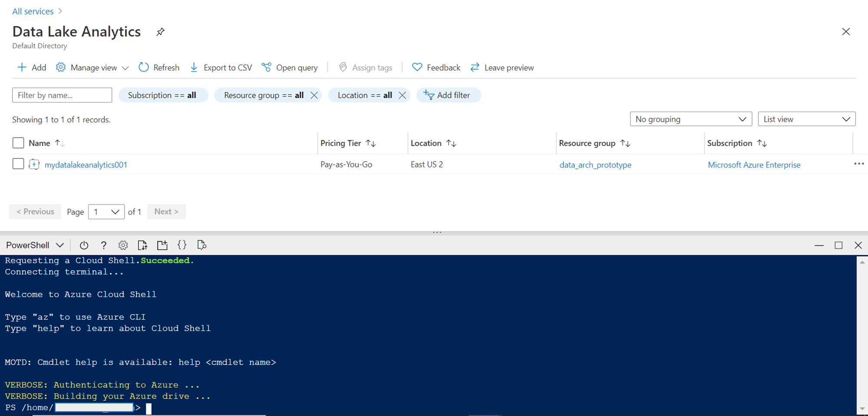868x416 pixels.
Task: Sort by Subscription column
Action: [x=762, y=143]
